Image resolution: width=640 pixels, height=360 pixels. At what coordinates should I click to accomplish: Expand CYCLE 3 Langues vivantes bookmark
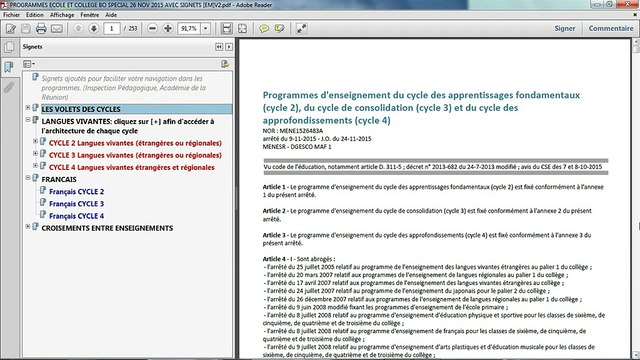[x=36, y=153]
